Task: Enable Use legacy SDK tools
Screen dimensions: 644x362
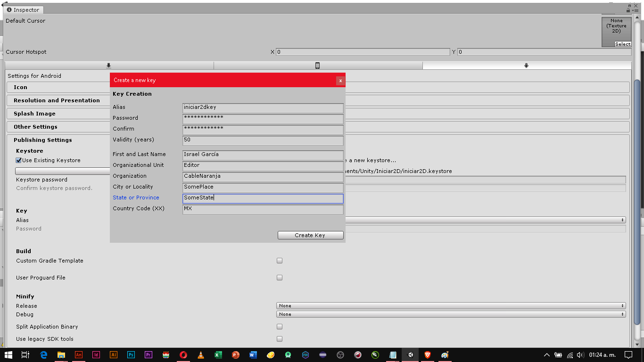Action: (x=280, y=338)
